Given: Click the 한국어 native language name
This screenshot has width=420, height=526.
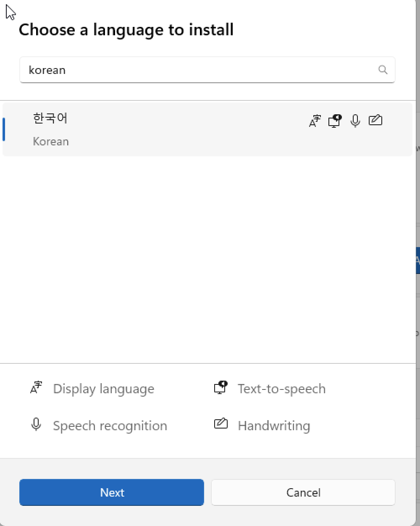Looking at the screenshot, I should click(x=50, y=118).
